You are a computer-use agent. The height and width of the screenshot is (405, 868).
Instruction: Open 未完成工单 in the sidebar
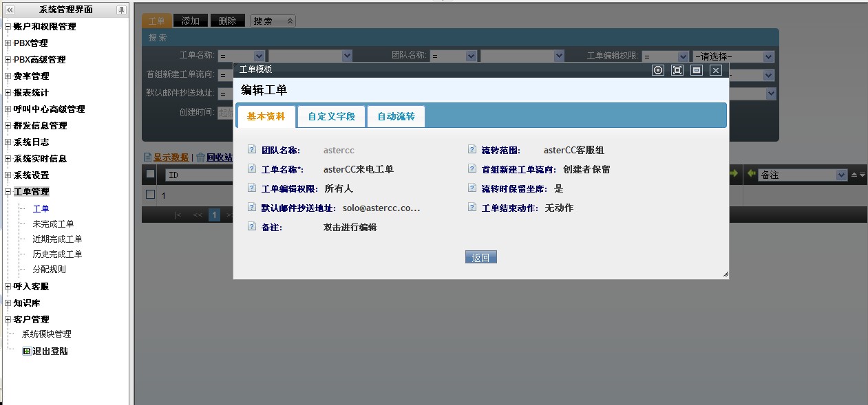click(x=53, y=224)
